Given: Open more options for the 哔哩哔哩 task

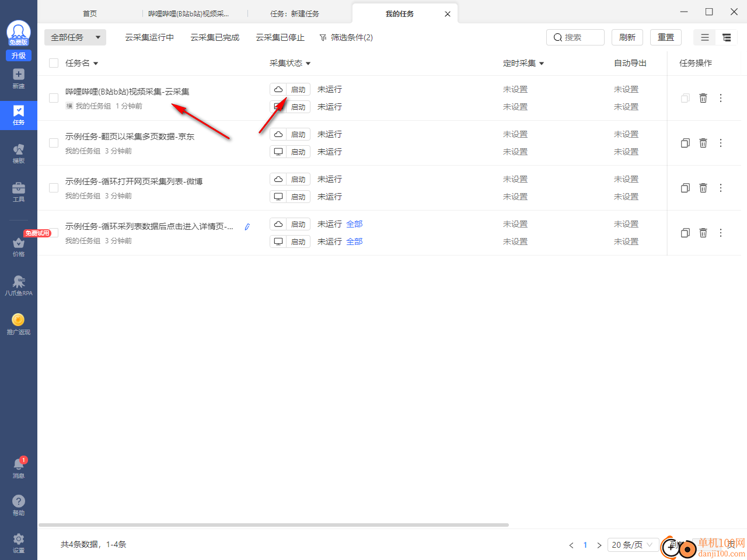Looking at the screenshot, I should (x=721, y=98).
